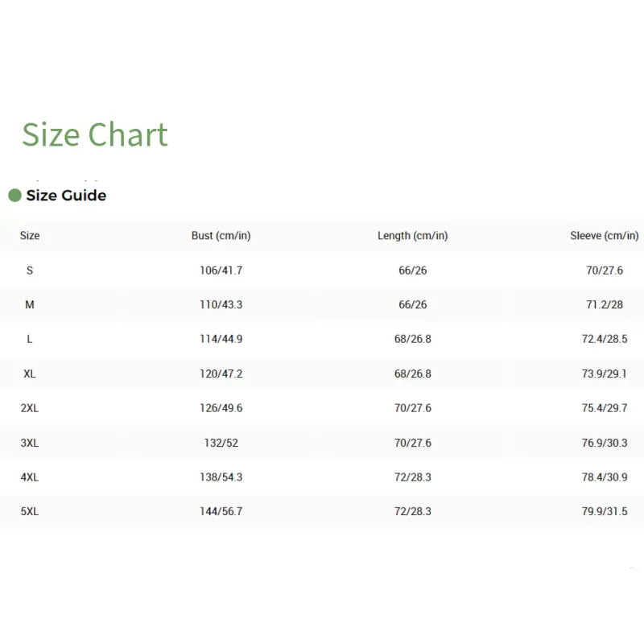The height and width of the screenshot is (644, 644).
Task: Click the bust value 132/52
Action: (221, 443)
